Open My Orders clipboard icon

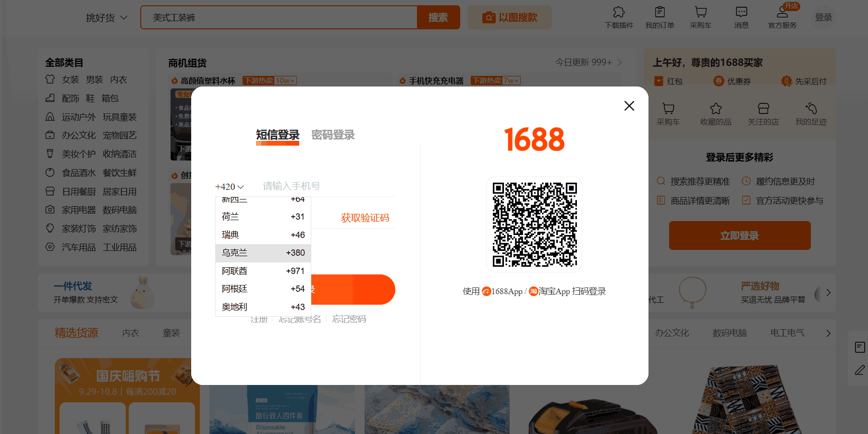click(660, 12)
